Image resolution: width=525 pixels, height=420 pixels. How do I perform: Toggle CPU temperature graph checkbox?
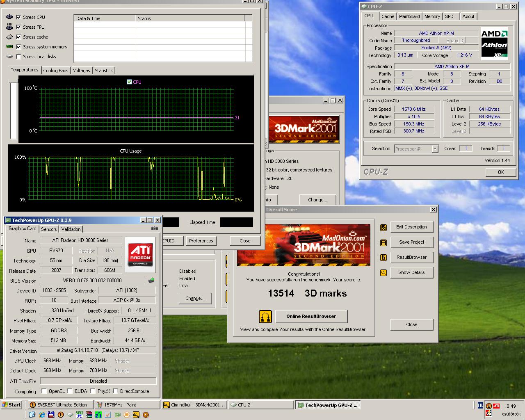point(130,82)
